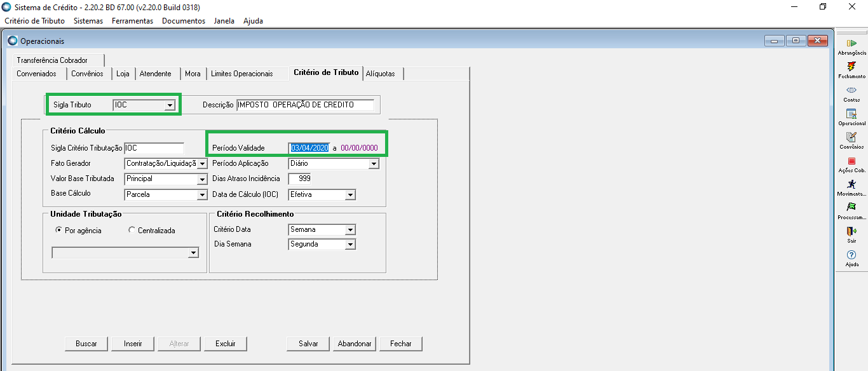The height and width of the screenshot is (371, 868).
Task: Open the Período Aplicação dropdown
Action: click(374, 163)
